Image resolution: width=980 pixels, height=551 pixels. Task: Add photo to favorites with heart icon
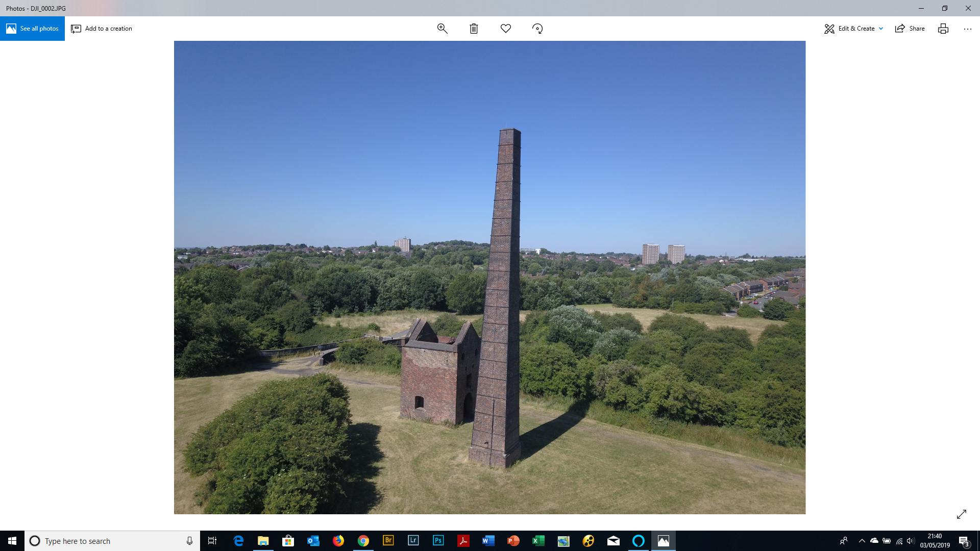[x=506, y=29]
